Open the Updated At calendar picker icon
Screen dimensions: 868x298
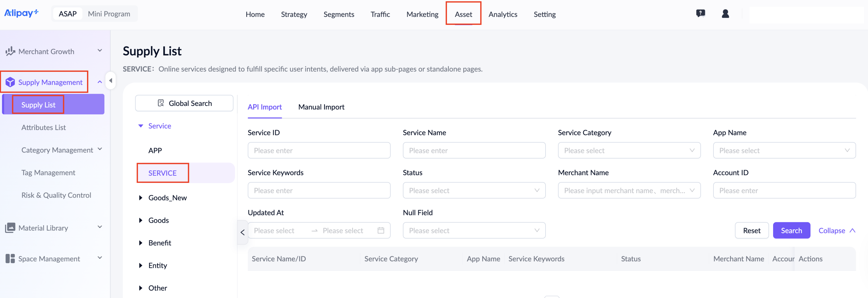click(381, 230)
